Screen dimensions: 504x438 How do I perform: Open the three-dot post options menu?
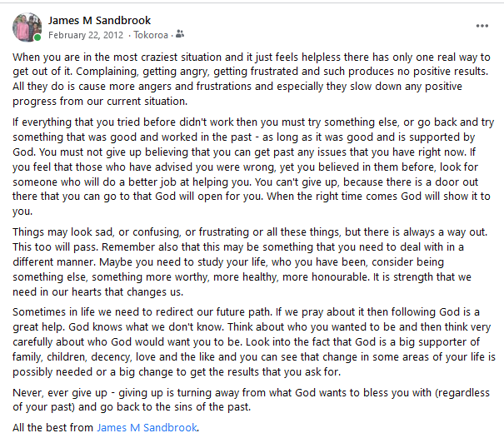coord(482,26)
